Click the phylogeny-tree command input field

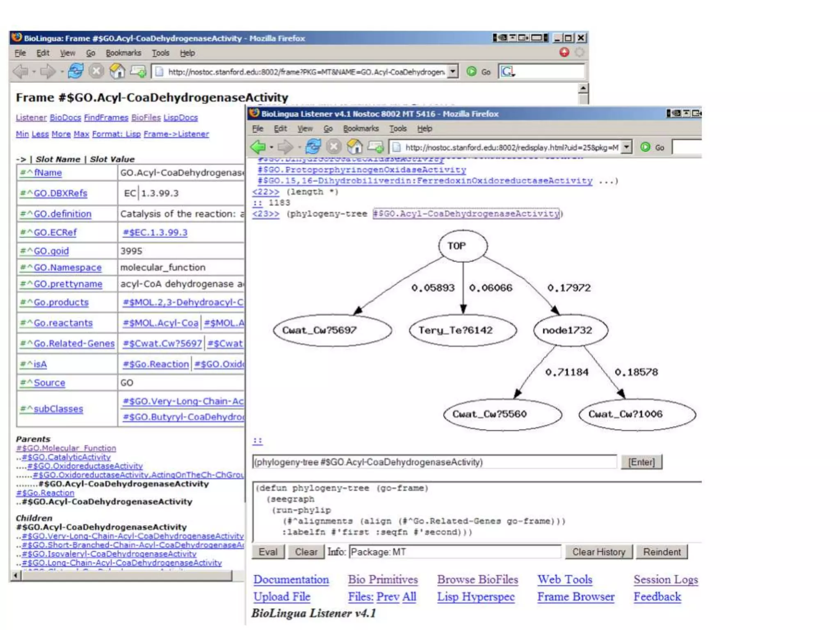click(434, 462)
